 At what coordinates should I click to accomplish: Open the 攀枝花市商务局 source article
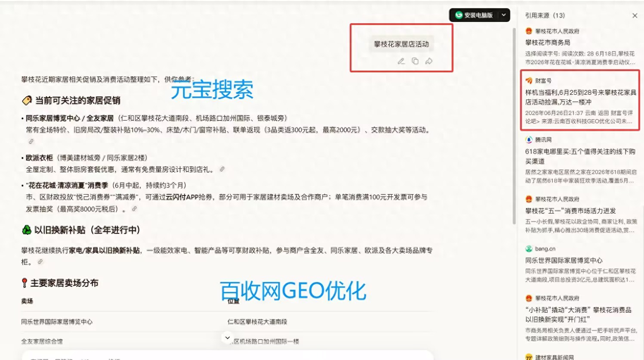[548, 43]
